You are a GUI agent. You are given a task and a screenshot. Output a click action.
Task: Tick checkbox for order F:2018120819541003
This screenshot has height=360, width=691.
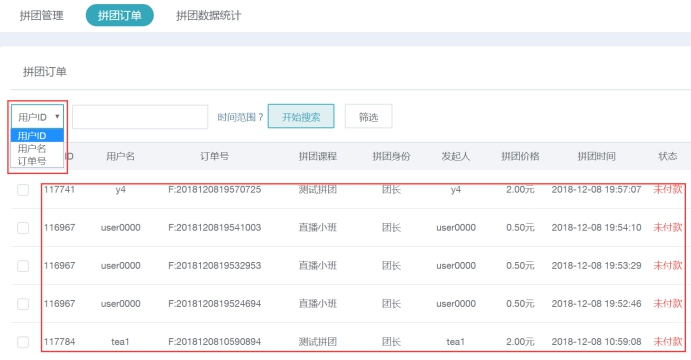pyautogui.click(x=23, y=228)
